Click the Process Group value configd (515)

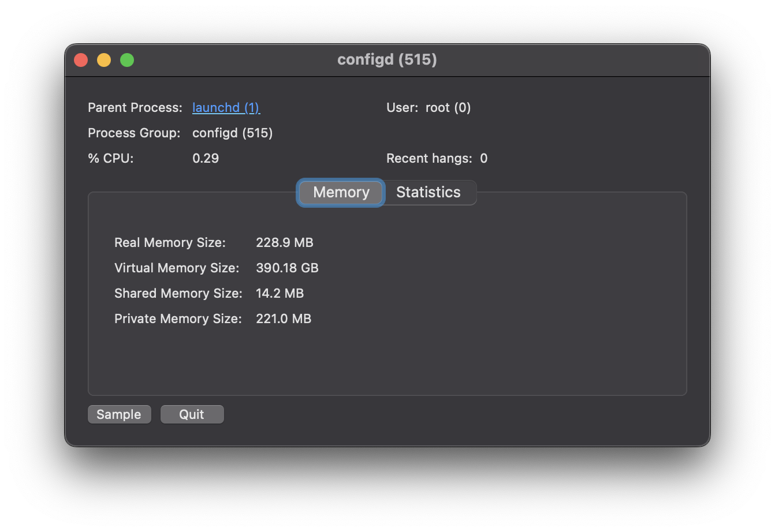point(232,133)
